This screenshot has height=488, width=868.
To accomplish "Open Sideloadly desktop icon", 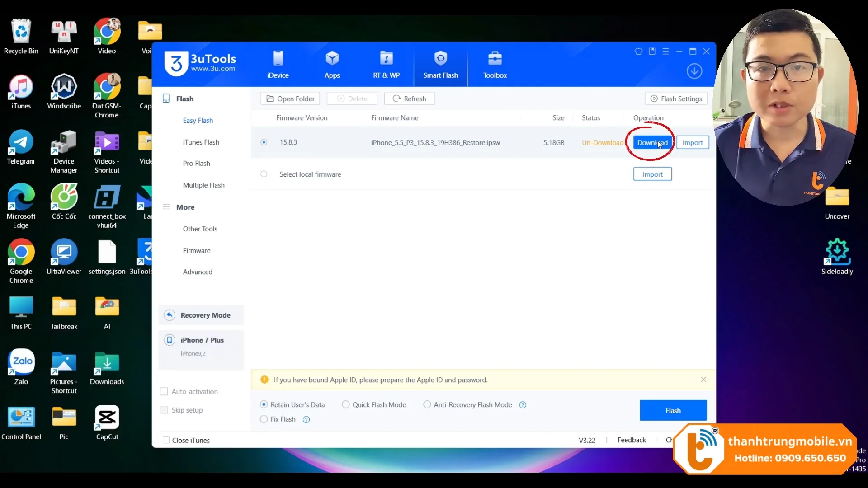I will 837,257.
